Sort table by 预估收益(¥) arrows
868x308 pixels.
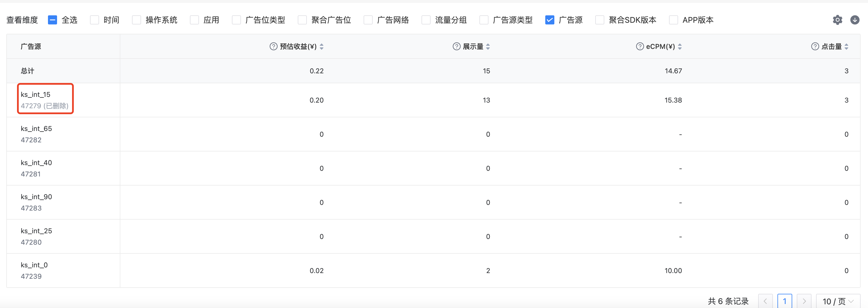click(322, 47)
